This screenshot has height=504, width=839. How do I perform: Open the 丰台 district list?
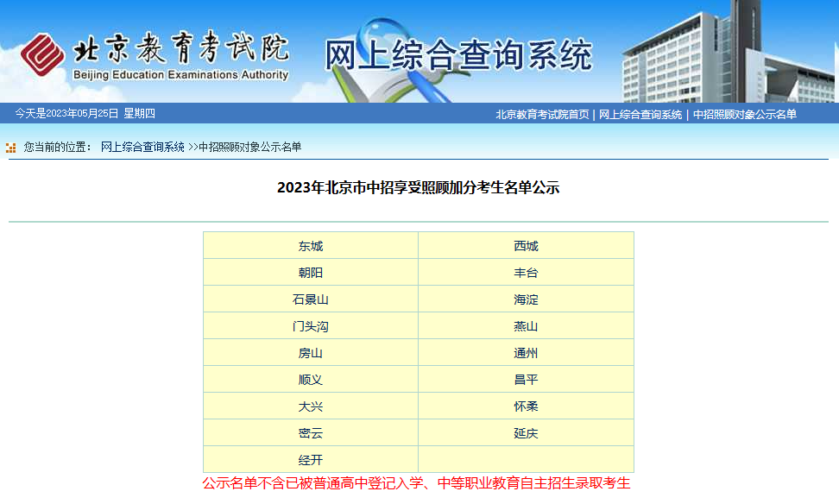point(526,273)
